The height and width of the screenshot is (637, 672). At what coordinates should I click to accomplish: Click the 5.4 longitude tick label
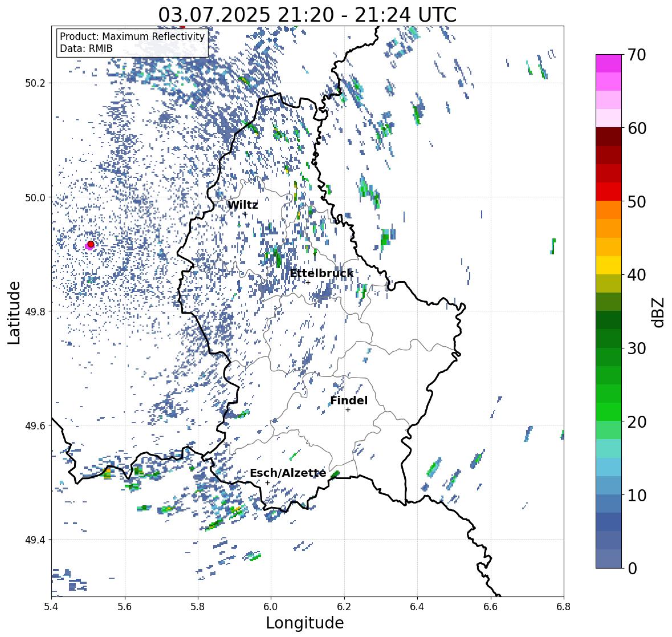(51, 606)
